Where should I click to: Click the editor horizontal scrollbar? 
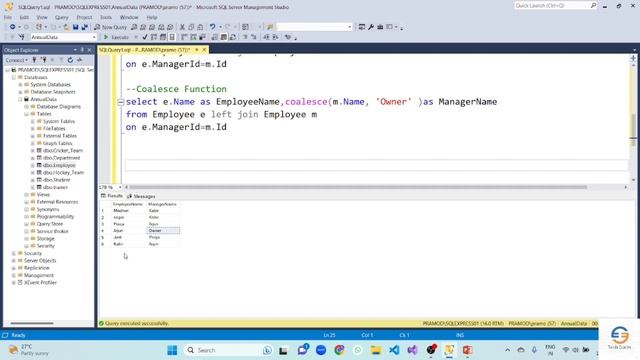(358, 187)
